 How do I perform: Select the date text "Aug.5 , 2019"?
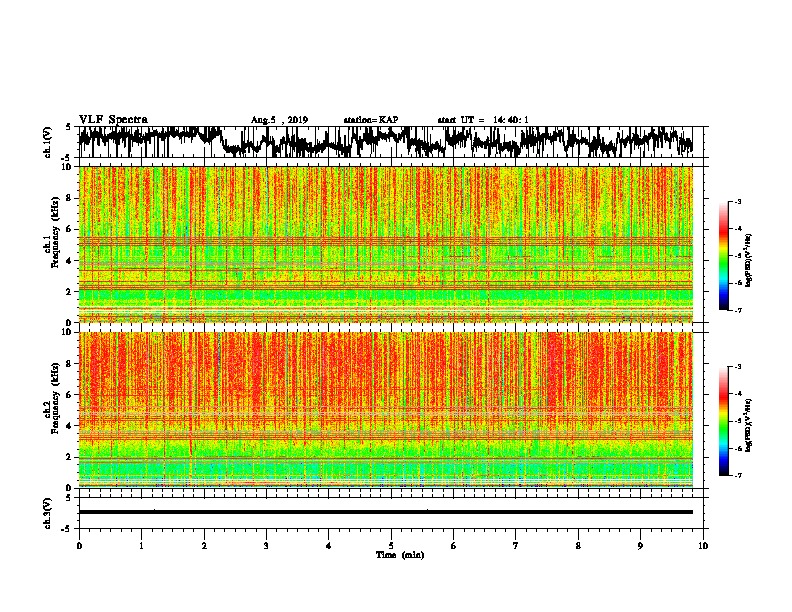pyautogui.click(x=279, y=120)
